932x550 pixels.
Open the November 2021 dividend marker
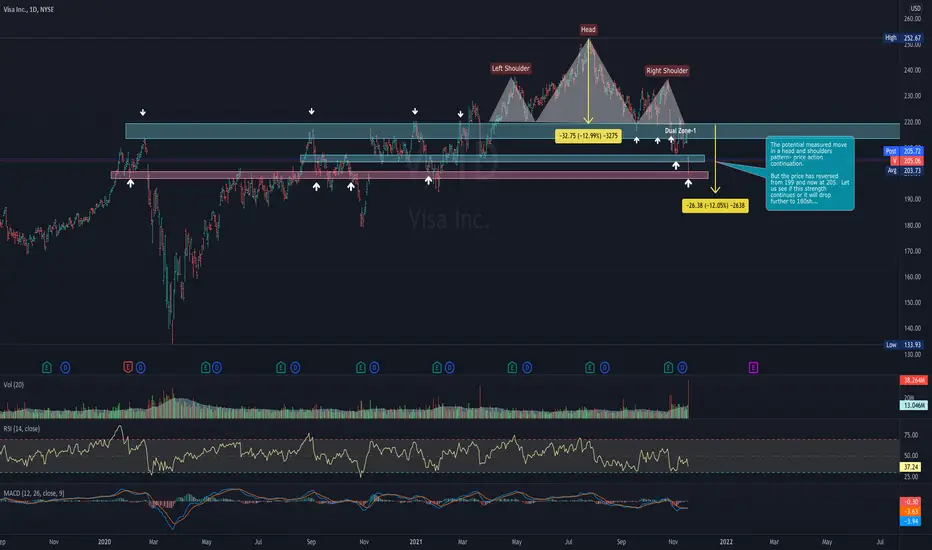click(x=682, y=367)
